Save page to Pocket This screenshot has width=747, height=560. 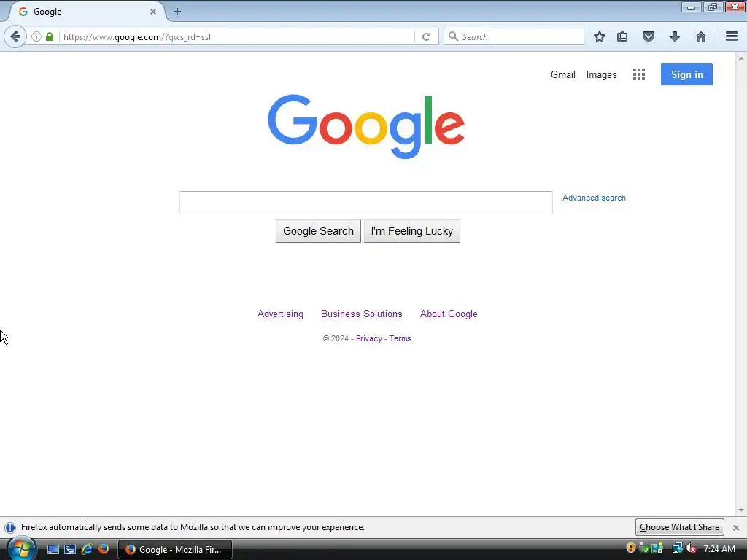click(x=649, y=36)
